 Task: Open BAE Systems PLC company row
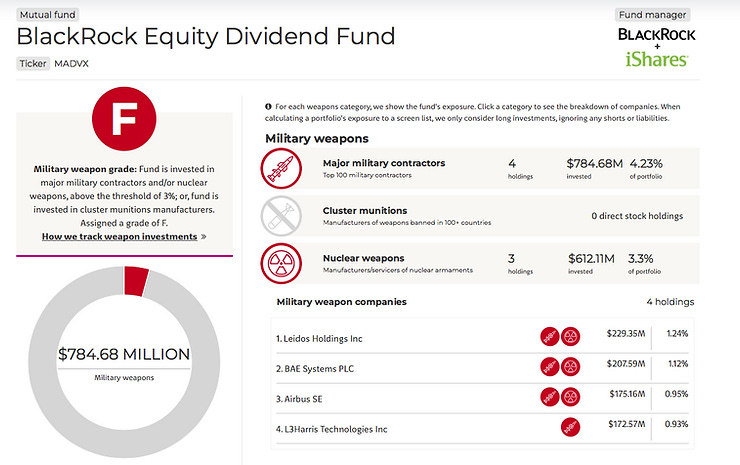482,368
